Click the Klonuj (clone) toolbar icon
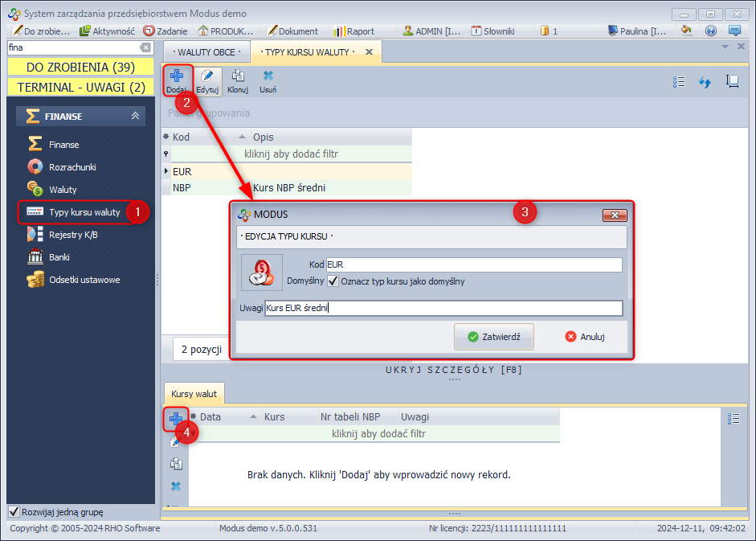This screenshot has width=756, height=541. point(238,80)
